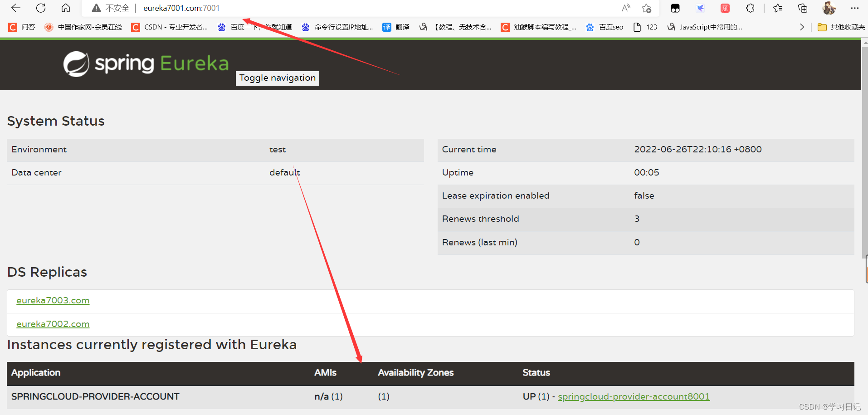Open the browser extensions puzzle icon
The image size is (868, 415).
pyautogui.click(x=750, y=8)
